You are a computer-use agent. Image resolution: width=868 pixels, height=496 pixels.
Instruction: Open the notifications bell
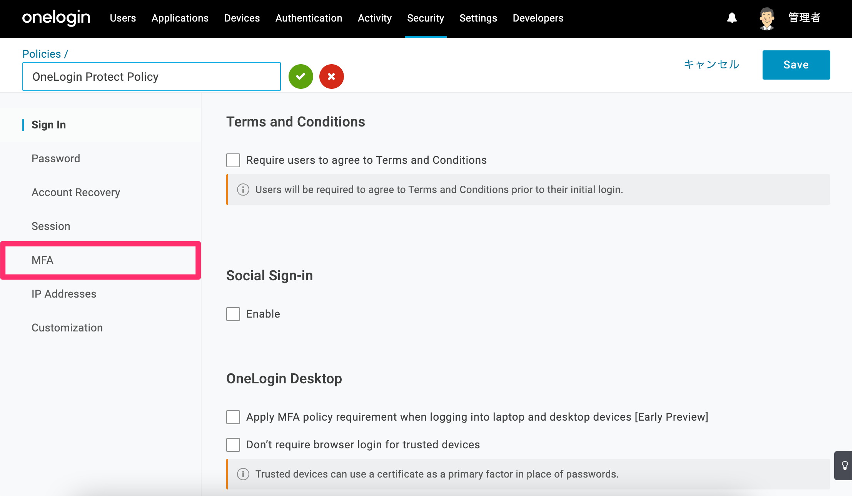coord(732,18)
